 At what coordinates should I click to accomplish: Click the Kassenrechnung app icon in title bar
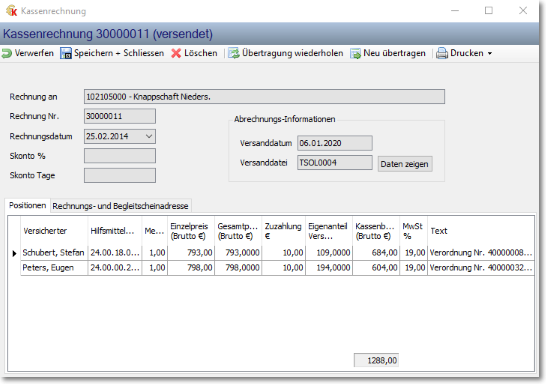coord(11,10)
